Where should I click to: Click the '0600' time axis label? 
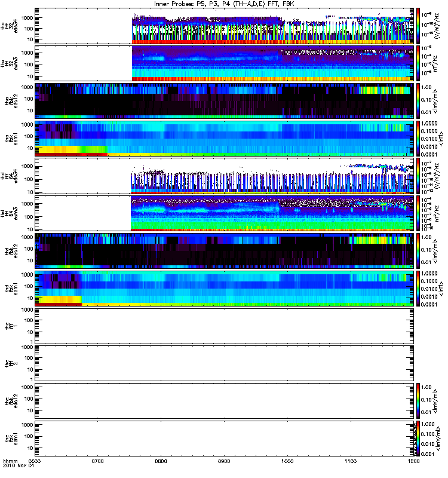pos(35,461)
